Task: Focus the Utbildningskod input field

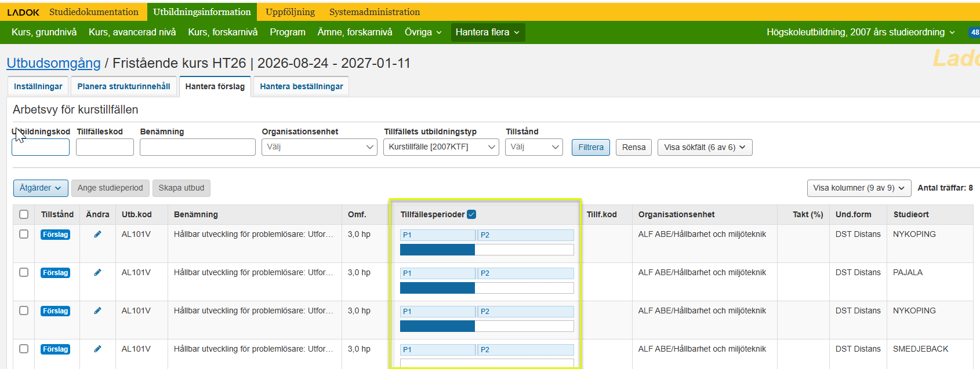Action: [41, 147]
